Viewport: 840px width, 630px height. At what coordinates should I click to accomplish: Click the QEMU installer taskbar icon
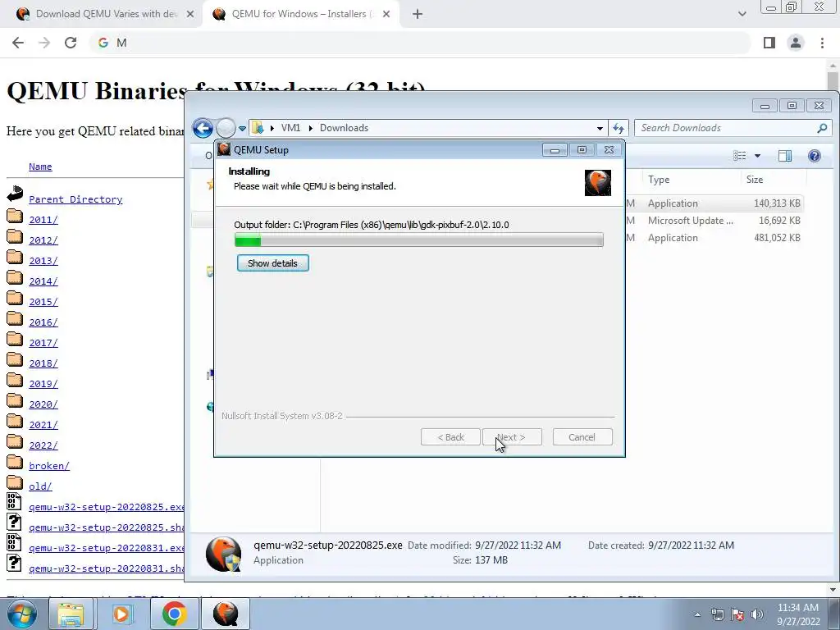point(226,614)
